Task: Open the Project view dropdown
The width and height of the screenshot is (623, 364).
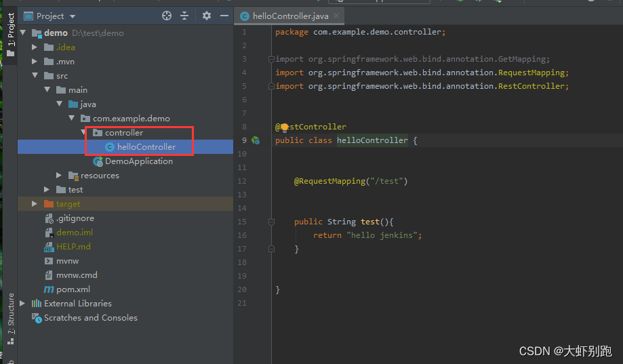Action: 73,16
